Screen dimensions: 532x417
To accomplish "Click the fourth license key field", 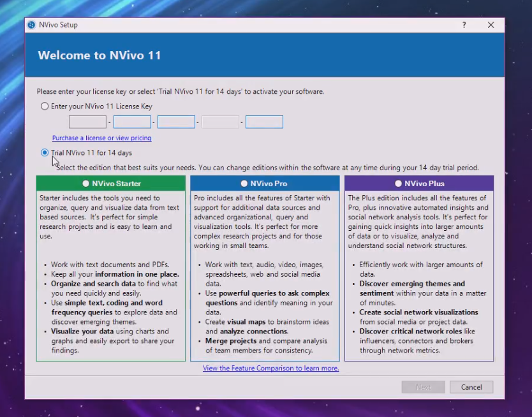I will [x=220, y=122].
